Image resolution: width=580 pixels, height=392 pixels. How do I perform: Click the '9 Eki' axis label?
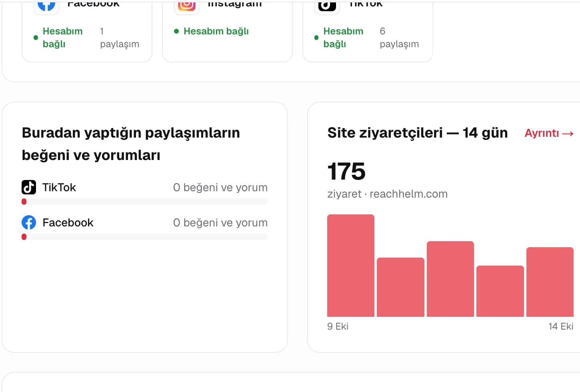pos(338,326)
